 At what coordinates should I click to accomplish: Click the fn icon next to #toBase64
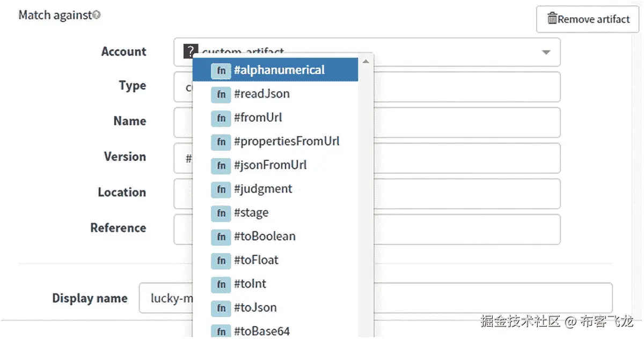pyautogui.click(x=221, y=331)
